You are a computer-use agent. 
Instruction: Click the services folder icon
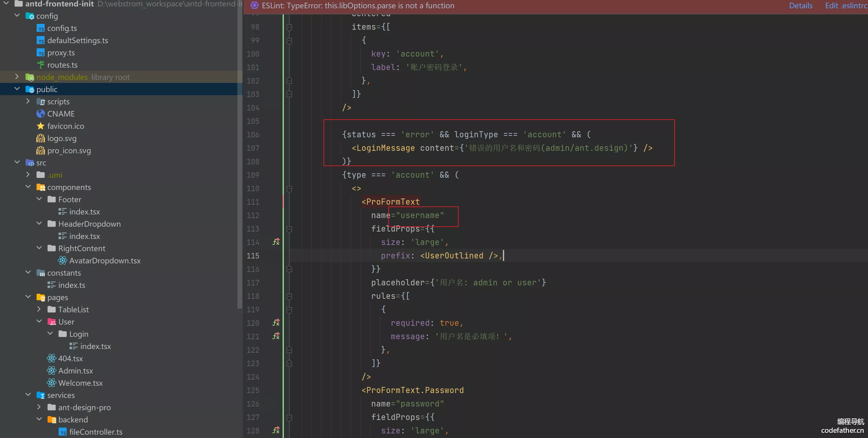pyautogui.click(x=40, y=395)
